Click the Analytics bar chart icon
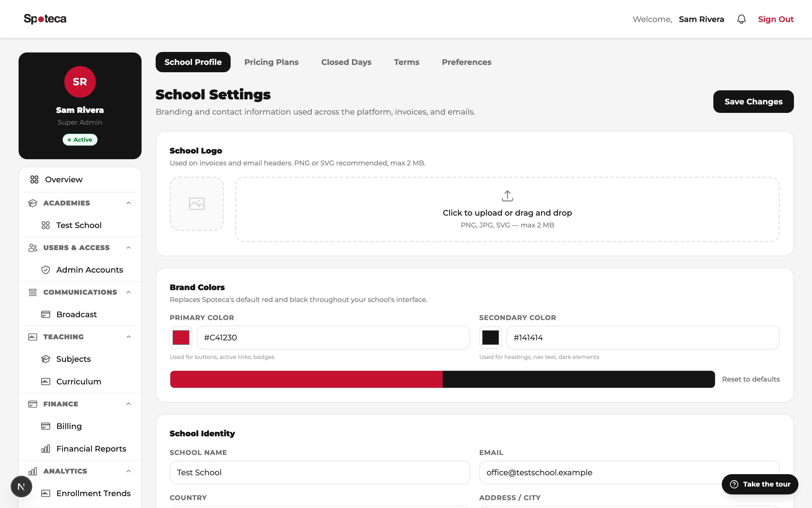 point(32,471)
